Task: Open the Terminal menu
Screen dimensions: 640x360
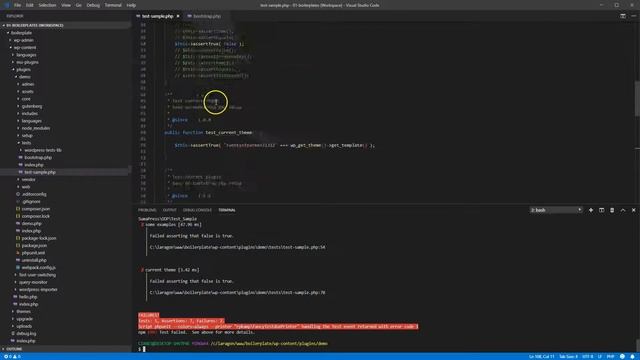Action: 113,5
